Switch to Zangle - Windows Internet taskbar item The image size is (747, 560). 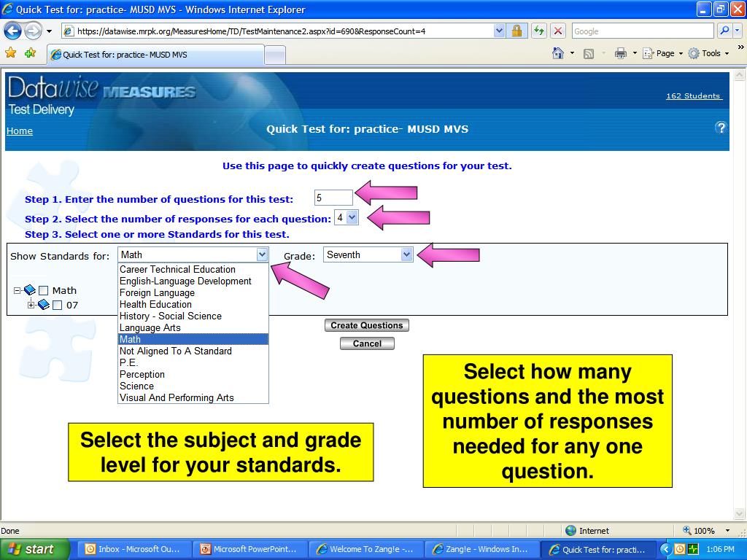(481, 550)
